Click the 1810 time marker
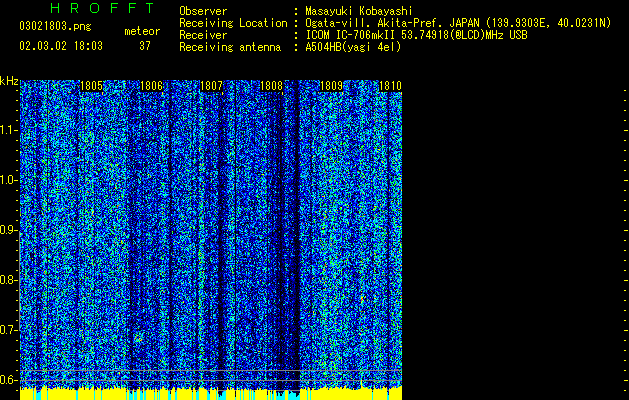Image resolution: width=629 pixels, height=400 pixels. coord(390,86)
